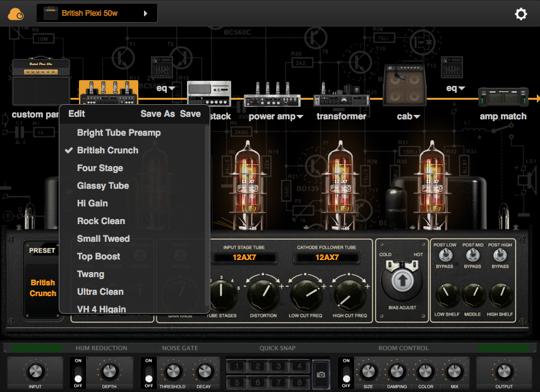The width and height of the screenshot is (540, 392).
Task: Click the Middle EQ knob
Action: click(473, 295)
